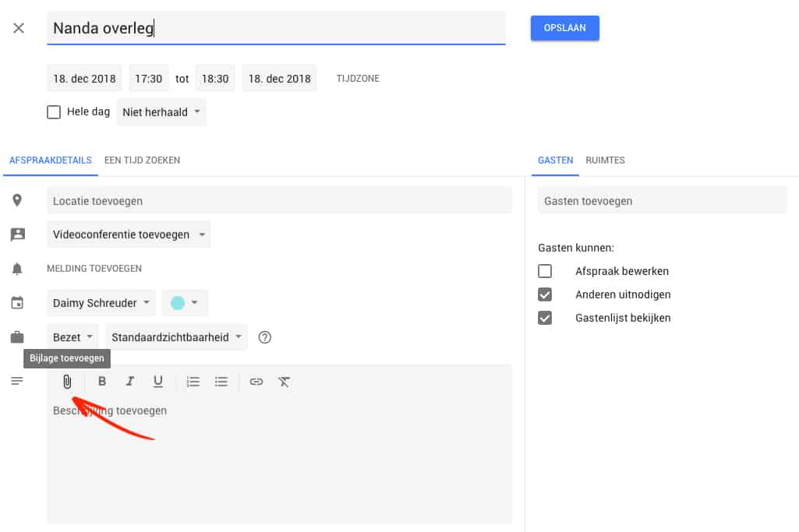Open the Ruimtes tab

tap(604, 160)
